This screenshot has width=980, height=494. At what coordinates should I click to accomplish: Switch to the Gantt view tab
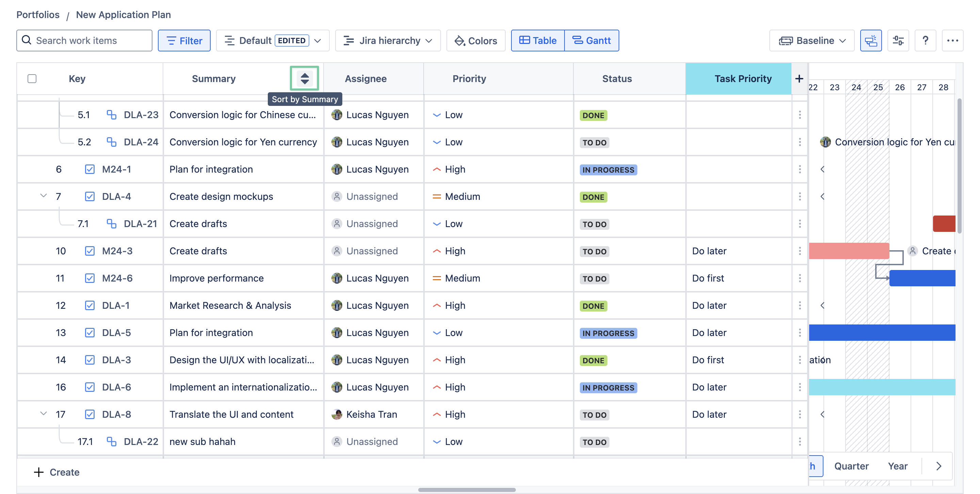pyautogui.click(x=592, y=40)
